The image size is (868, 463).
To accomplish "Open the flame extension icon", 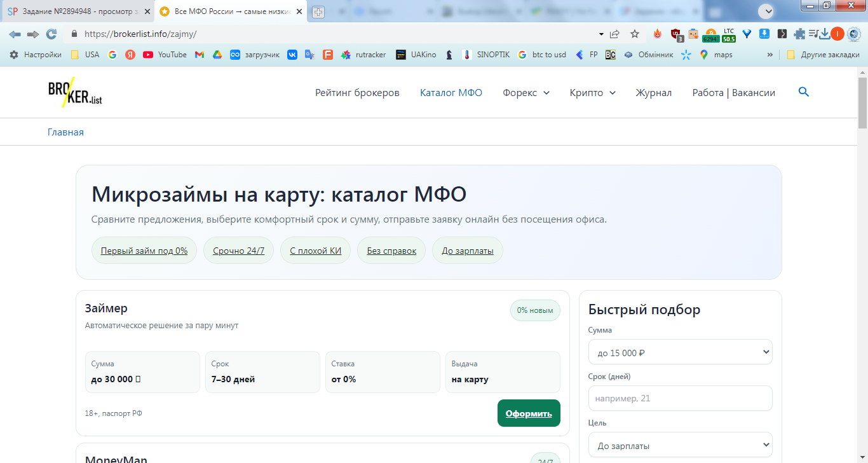I will [x=658, y=34].
